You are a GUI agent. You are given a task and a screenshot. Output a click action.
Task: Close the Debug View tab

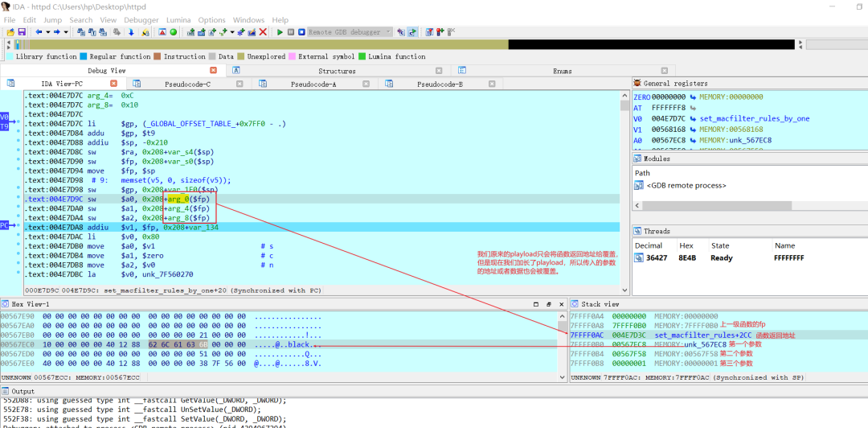point(213,71)
